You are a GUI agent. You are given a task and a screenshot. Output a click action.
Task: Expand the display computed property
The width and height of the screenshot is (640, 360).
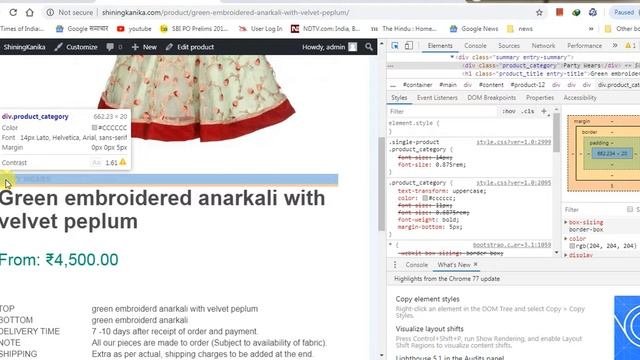[x=566, y=255]
